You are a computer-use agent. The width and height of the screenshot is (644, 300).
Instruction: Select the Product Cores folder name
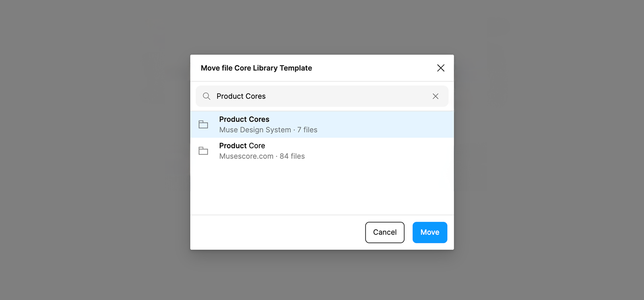point(244,119)
